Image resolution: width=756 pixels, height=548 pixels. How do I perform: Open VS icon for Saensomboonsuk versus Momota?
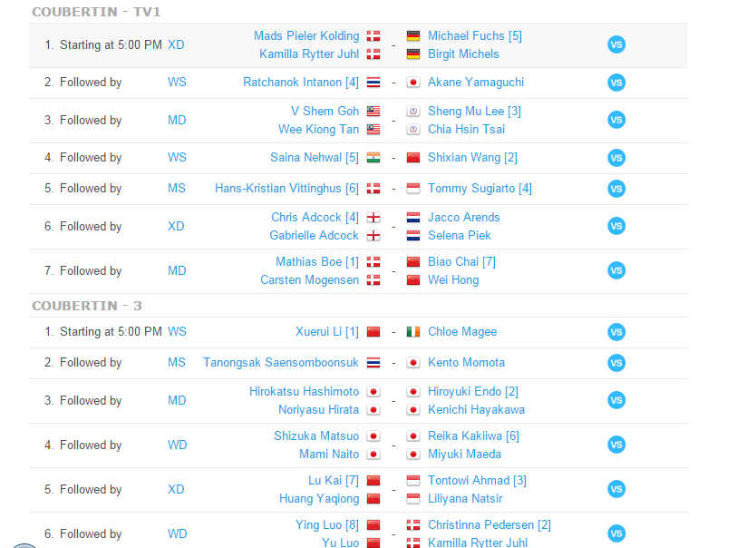click(x=616, y=363)
